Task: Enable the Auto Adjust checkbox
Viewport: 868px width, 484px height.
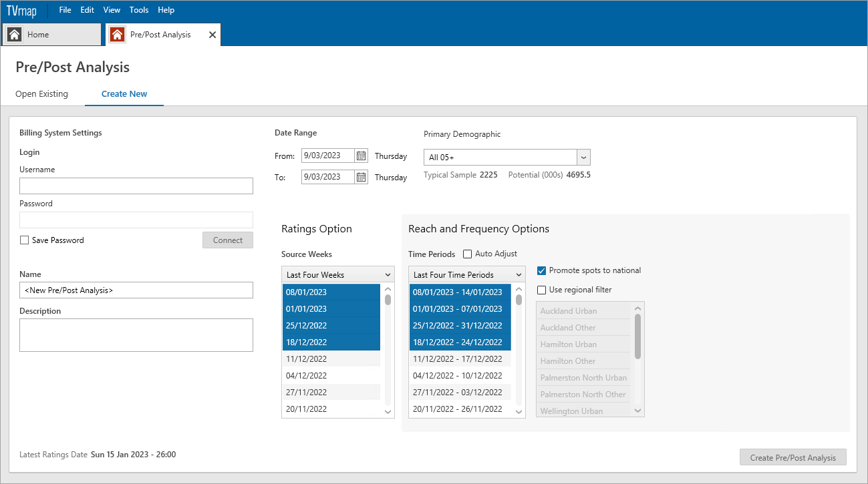Action: point(468,254)
